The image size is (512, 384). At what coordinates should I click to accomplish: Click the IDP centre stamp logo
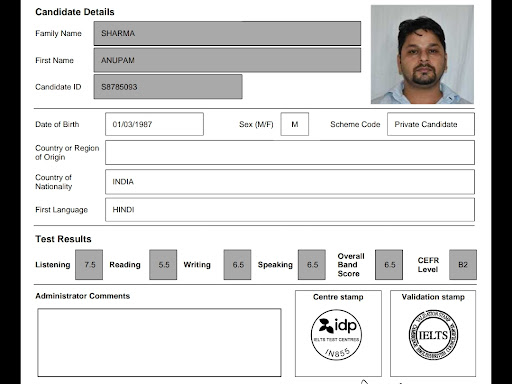[336, 335]
